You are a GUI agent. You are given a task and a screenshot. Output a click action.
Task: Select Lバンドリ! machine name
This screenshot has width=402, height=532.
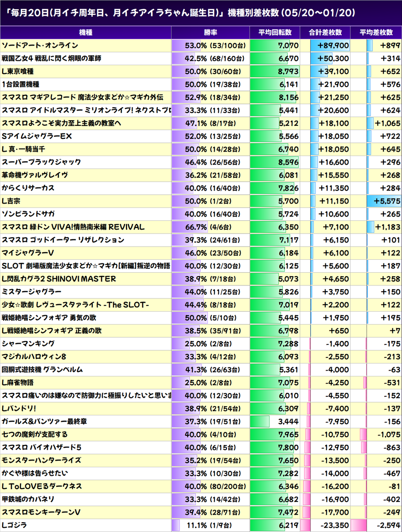coord(19,408)
